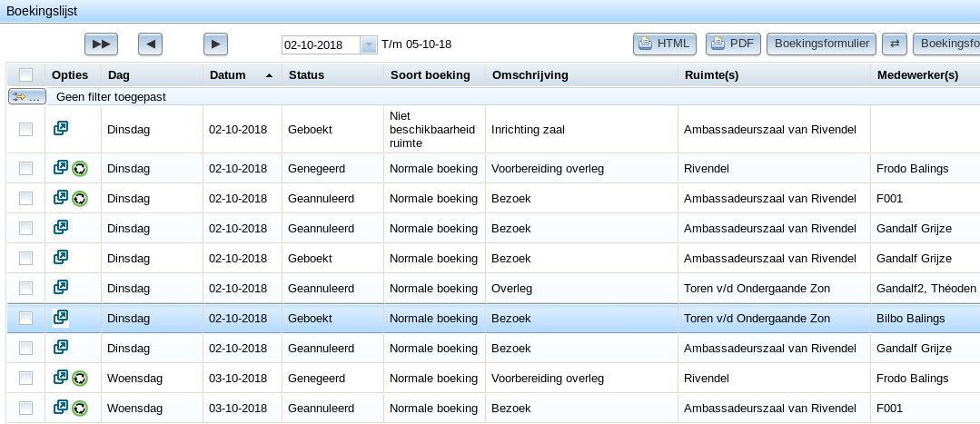980x424 pixels.
Task: Click recurrence icon on Woensdag F001 row
Action: [79, 409]
